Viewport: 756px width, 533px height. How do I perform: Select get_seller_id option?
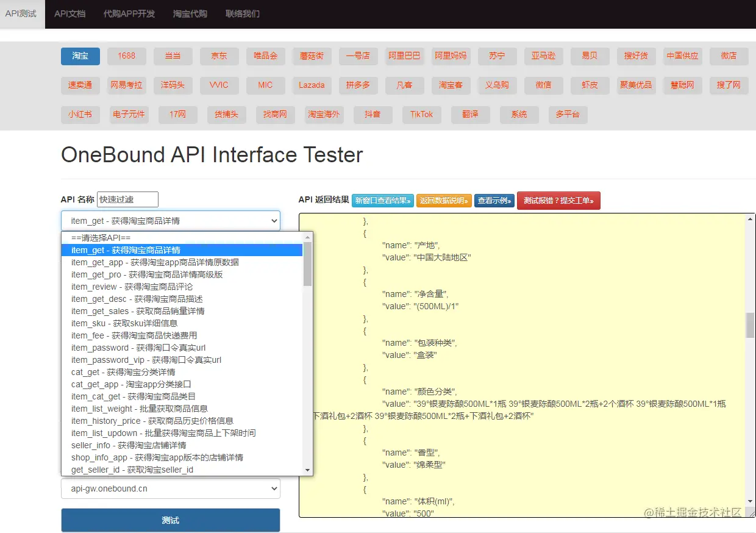tap(182, 470)
